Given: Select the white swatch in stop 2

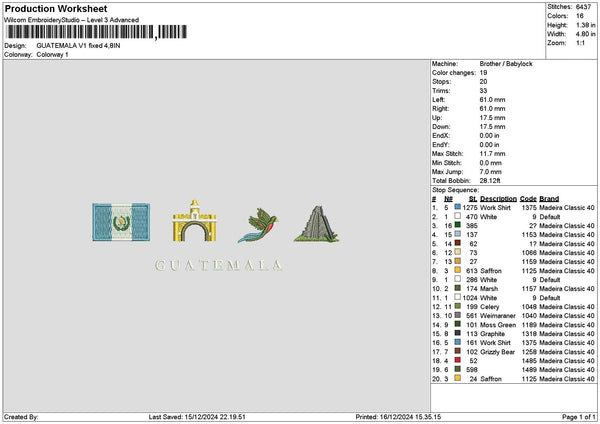Looking at the screenshot, I should click(457, 216).
